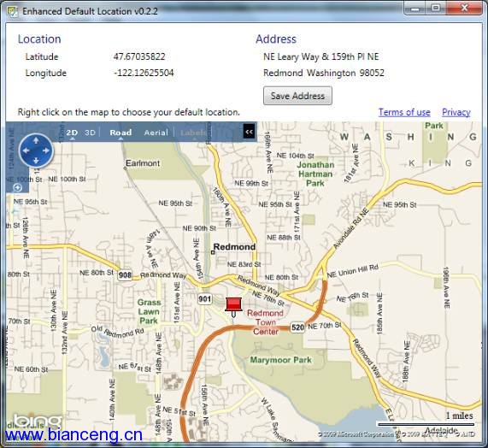Click the Save Address button
488x448 pixels.
pyautogui.click(x=297, y=96)
